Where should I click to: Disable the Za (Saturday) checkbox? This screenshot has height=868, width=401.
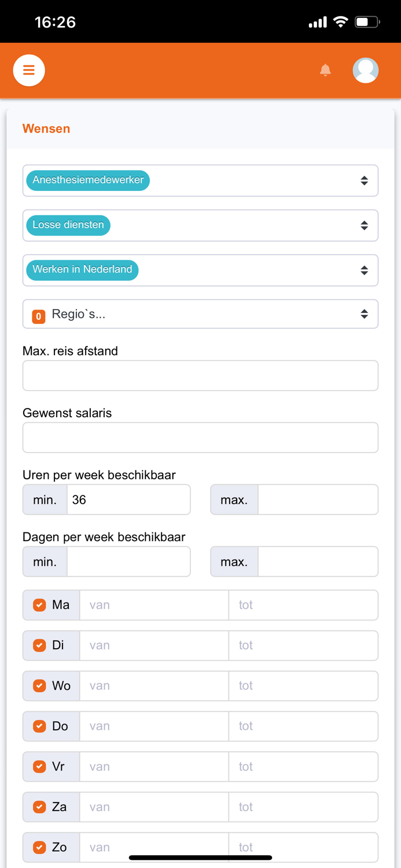(39, 807)
